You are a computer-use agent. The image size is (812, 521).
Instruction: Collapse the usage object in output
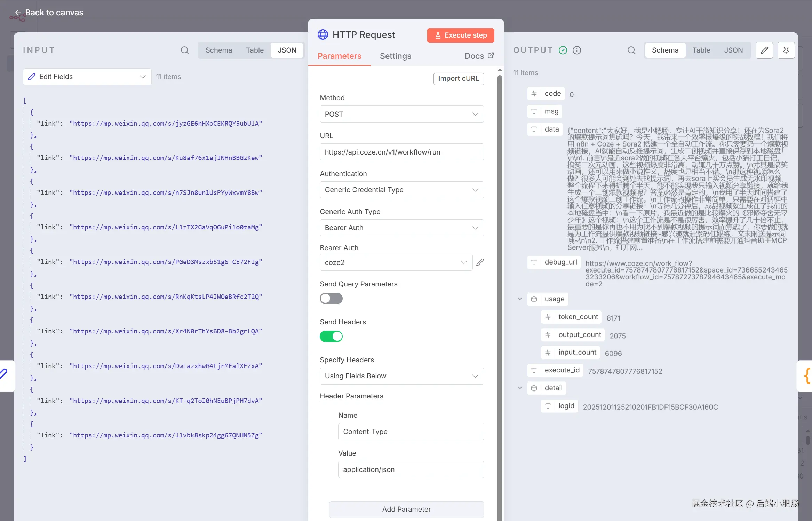point(520,299)
